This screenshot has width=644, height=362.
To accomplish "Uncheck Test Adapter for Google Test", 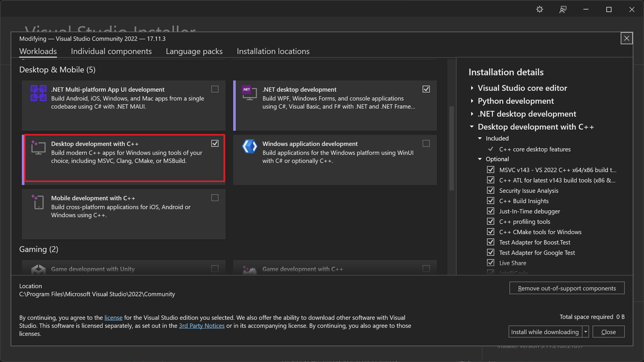I will tap(491, 252).
